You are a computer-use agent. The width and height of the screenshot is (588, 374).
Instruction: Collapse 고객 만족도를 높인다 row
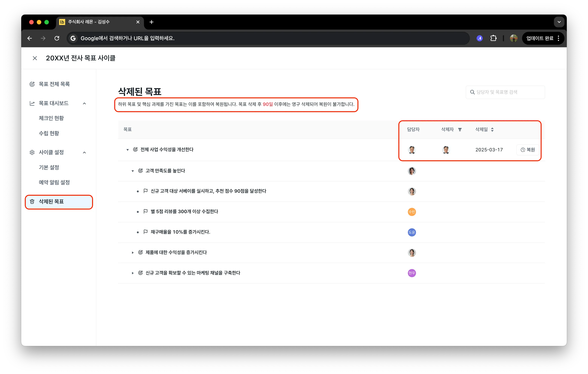133,171
